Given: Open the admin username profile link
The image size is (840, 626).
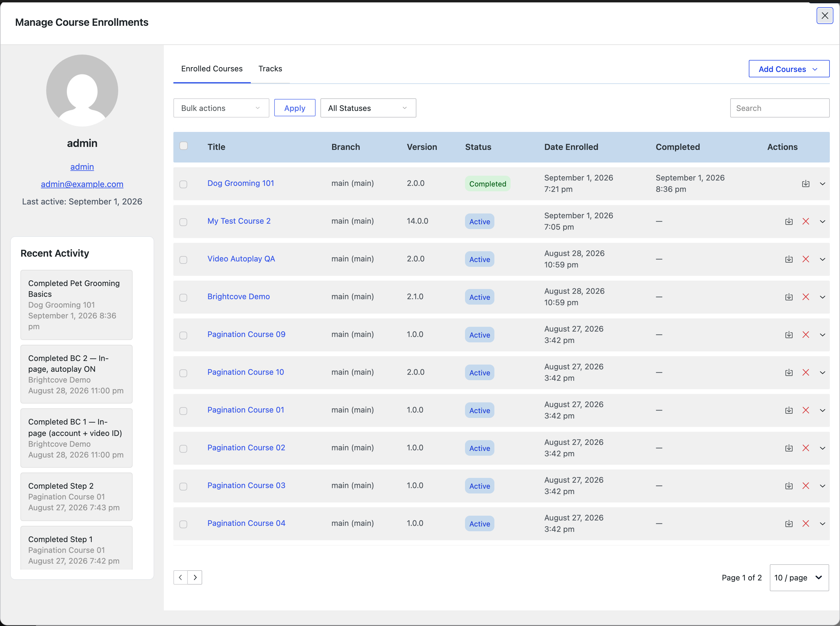Looking at the screenshot, I should [82, 167].
